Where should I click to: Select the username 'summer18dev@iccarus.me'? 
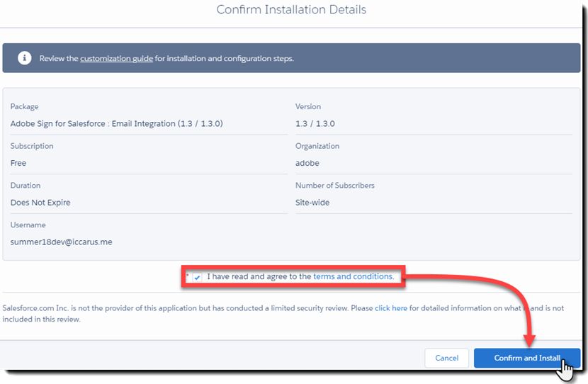pos(62,242)
